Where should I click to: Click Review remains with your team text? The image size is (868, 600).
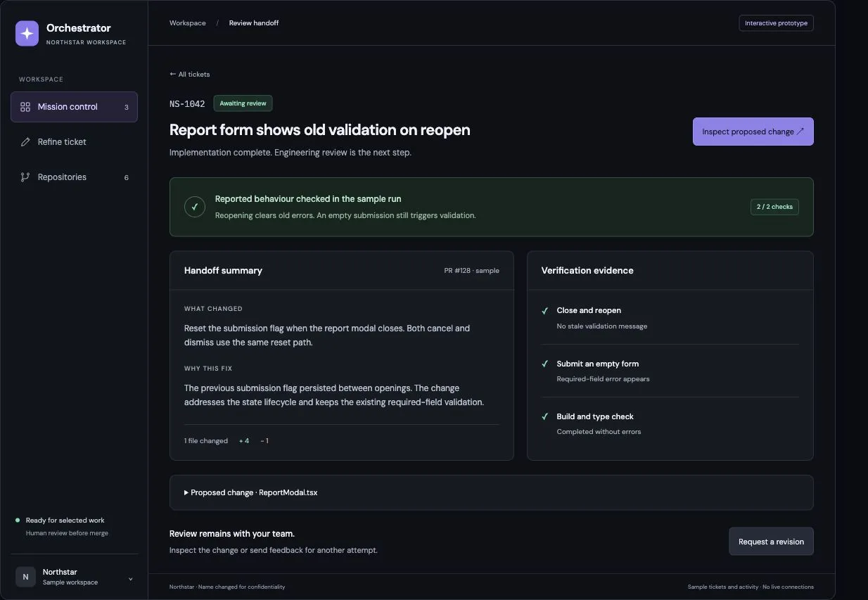click(232, 534)
